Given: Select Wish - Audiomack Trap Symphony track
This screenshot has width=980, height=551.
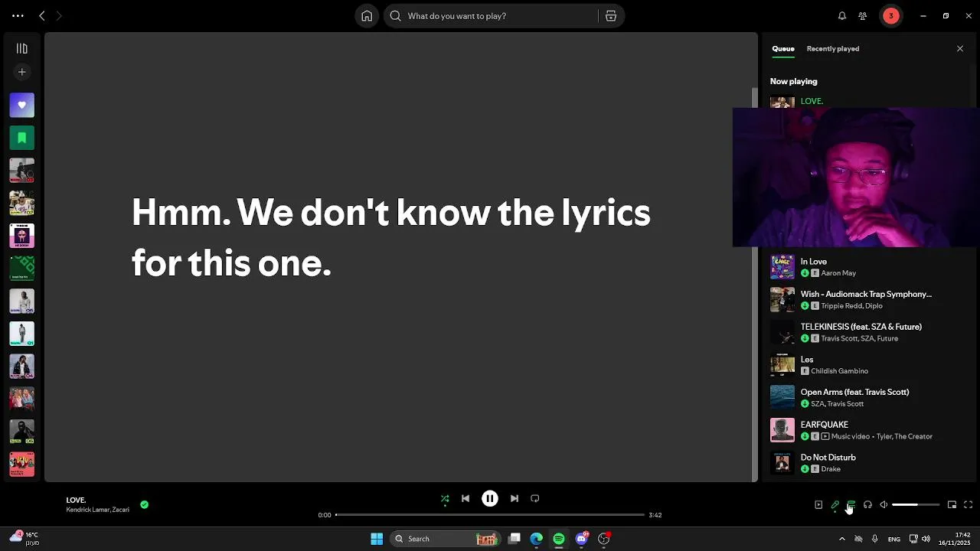Looking at the screenshot, I should click(867, 299).
